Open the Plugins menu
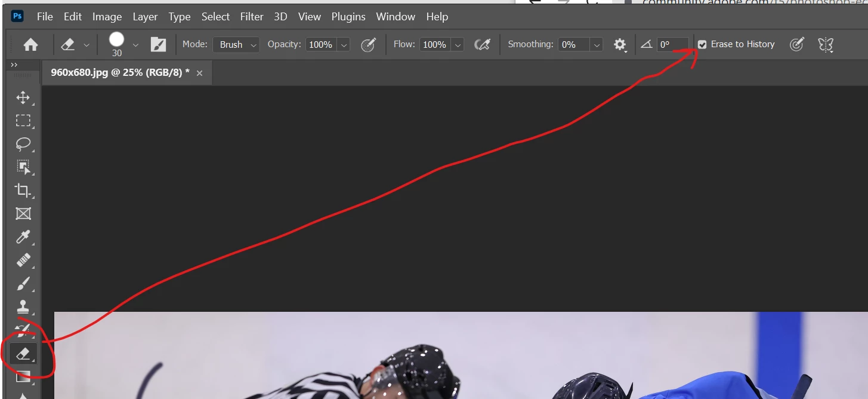 pos(348,17)
